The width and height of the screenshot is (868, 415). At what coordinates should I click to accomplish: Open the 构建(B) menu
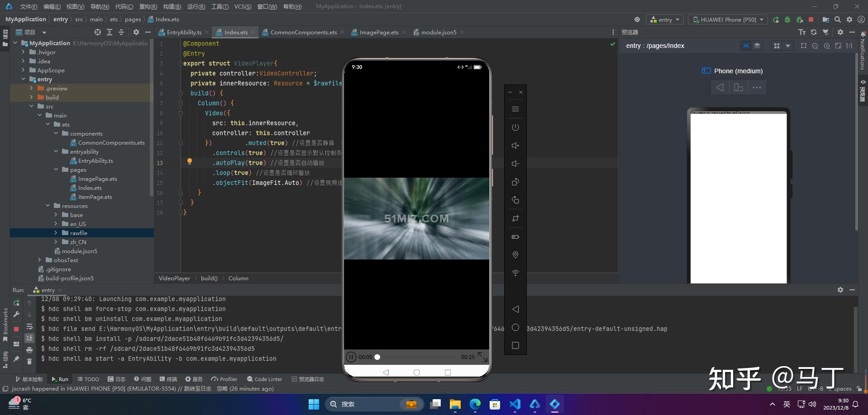pos(172,6)
